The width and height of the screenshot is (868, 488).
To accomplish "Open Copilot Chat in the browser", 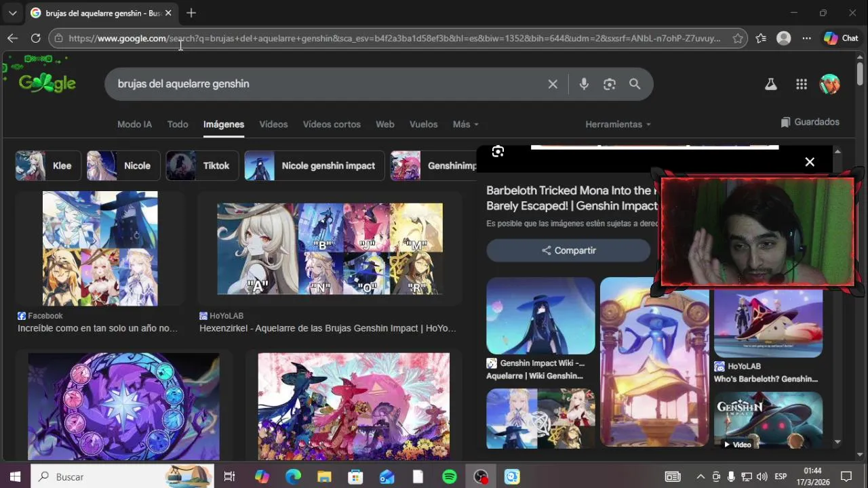I will click(842, 39).
